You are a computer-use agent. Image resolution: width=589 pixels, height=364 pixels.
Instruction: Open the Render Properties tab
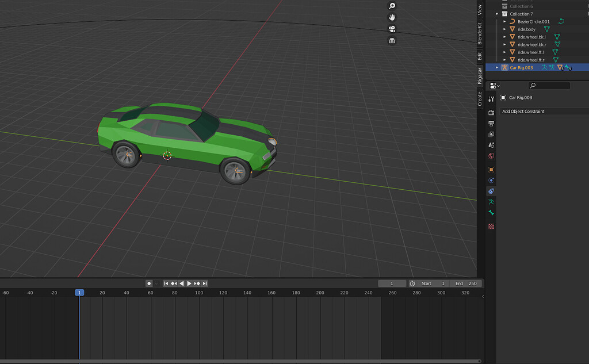click(491, 113)
